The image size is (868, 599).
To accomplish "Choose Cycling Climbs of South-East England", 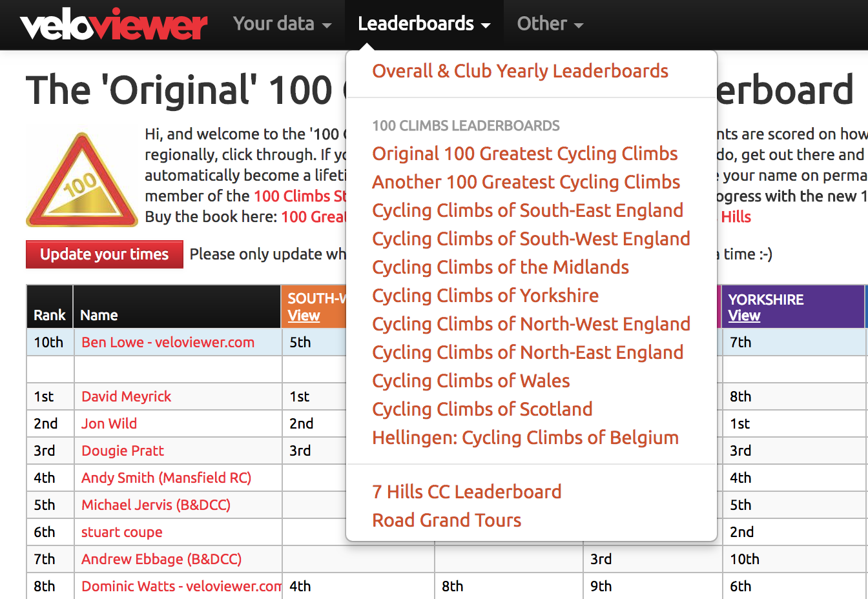I will (x=528, y=210).
